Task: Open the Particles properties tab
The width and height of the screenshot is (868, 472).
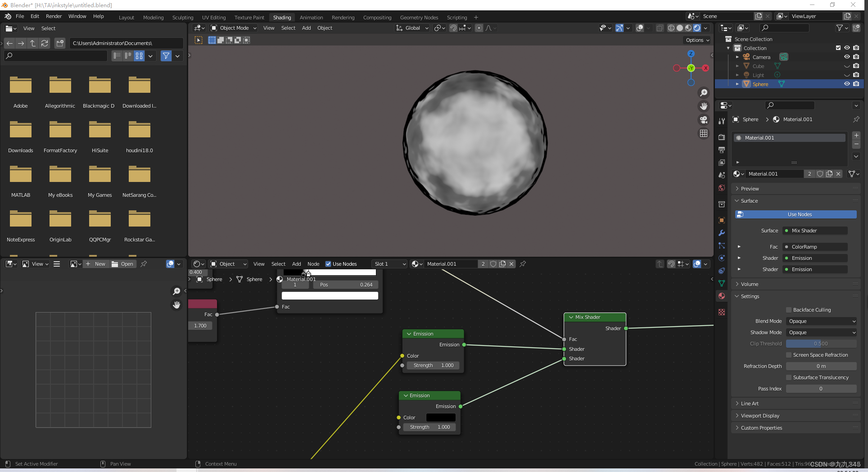Action: point(722,245)
